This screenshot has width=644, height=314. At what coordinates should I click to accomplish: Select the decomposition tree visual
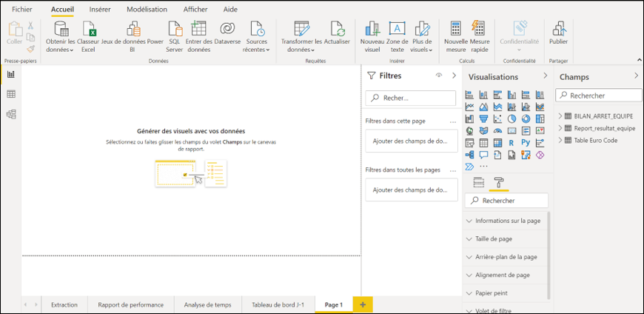pyautogui.click(x=469, y=155)
